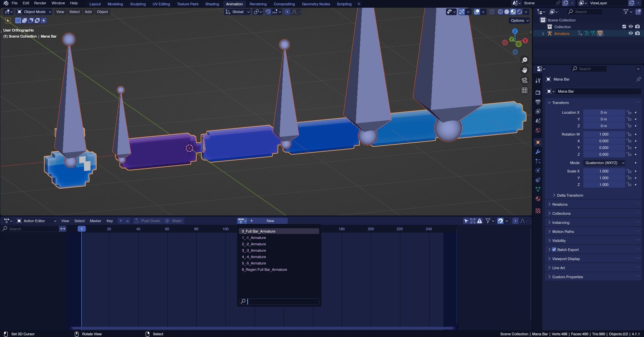This screenshot has width=644, height=337.
Task: Switch to the Geometry Nodes workspace tab
Action: (316, 4)
